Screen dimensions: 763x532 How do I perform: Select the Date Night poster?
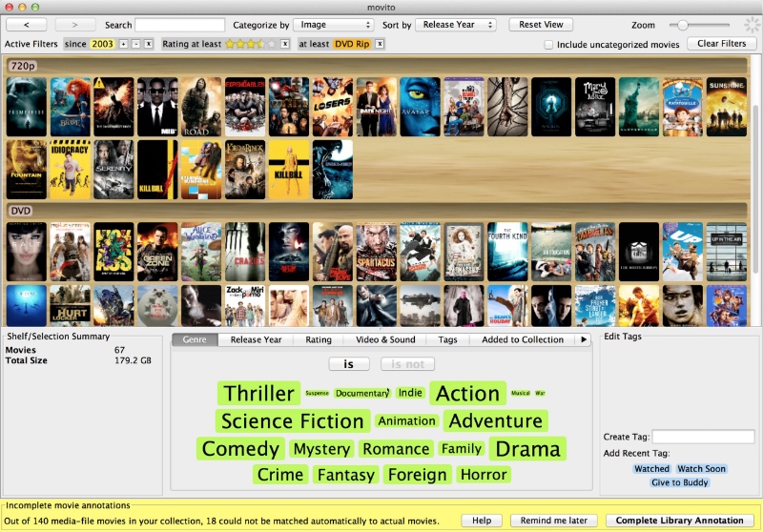(377, 107)
